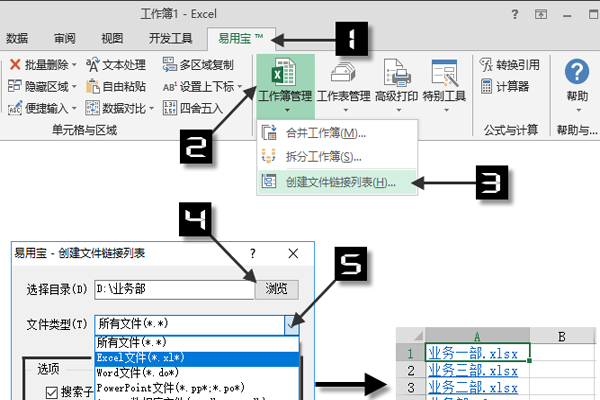Open the 工作簿管理 workbook management button
The image size is (600, 400).
[285, 86]
